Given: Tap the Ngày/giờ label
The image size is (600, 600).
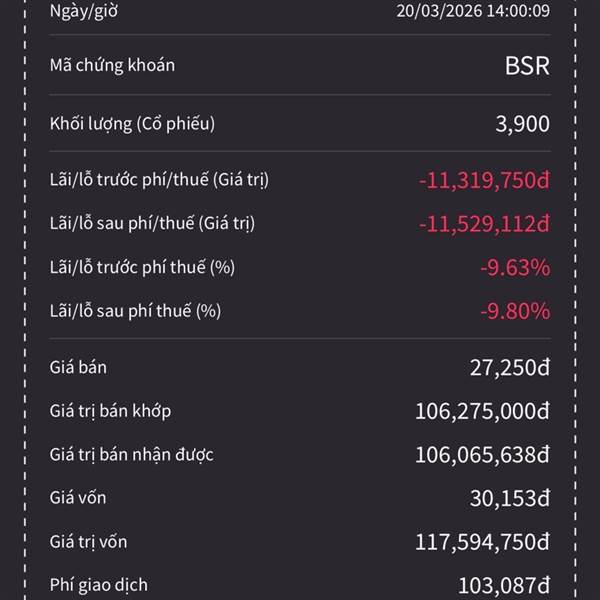Looking at the screenshot, I should pyautogui.click(x=89, y=12).
